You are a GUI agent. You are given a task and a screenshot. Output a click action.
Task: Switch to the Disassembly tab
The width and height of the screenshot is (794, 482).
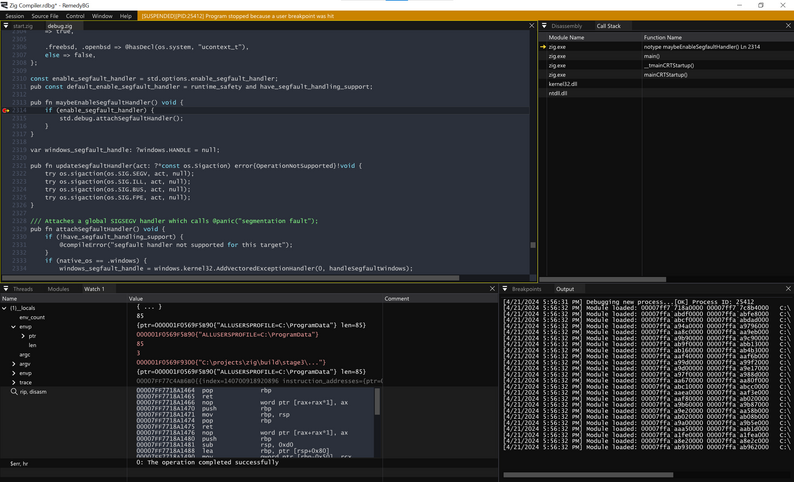(x=566, y=26)
